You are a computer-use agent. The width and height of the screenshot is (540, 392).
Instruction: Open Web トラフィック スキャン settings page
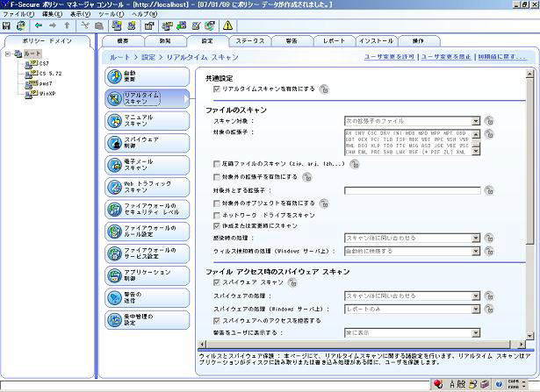click(147, 187)
